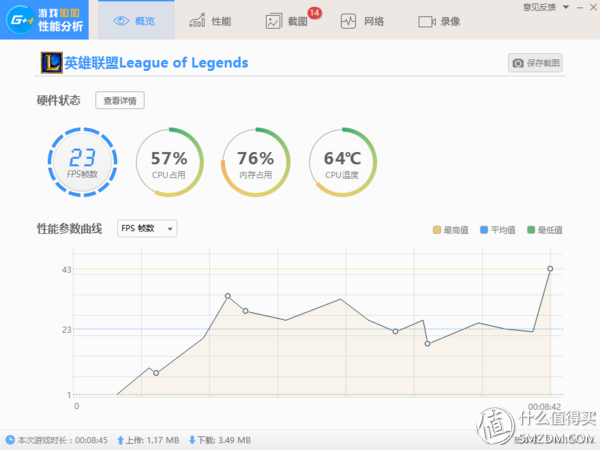The width and height of the screenshot is (600, 450).
Task: Click the 本次游戏时长 00:08:45 text
Action: tap(63, 440)
